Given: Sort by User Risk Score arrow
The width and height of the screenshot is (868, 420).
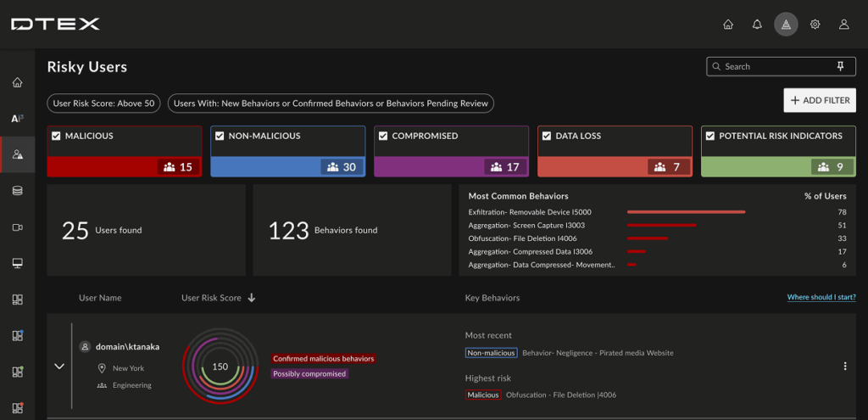Looking at the screenshot, I should (252, 298).
